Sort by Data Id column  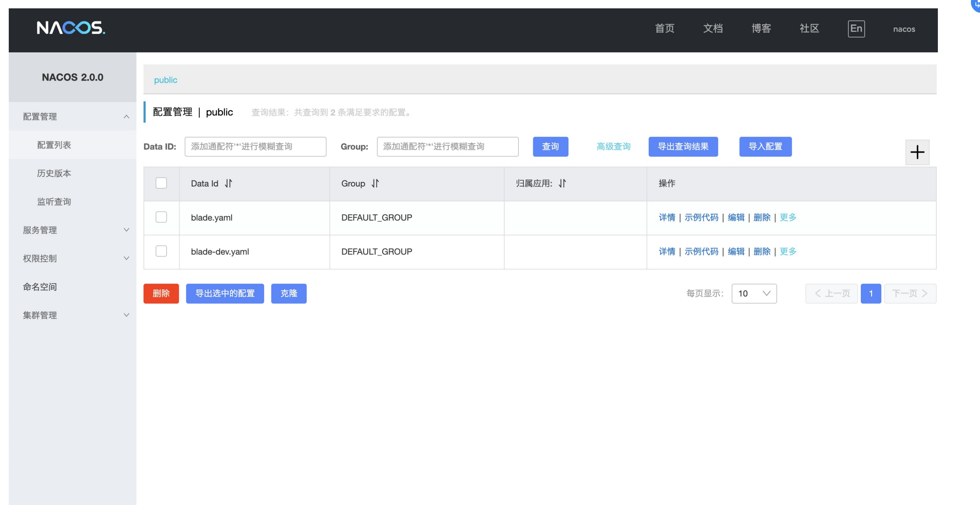pos(228,183)
